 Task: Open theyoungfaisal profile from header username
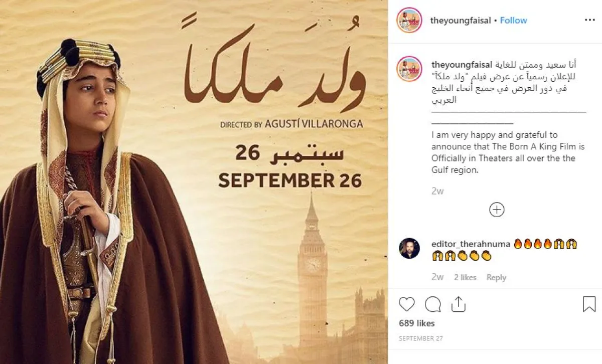(461, 21)
